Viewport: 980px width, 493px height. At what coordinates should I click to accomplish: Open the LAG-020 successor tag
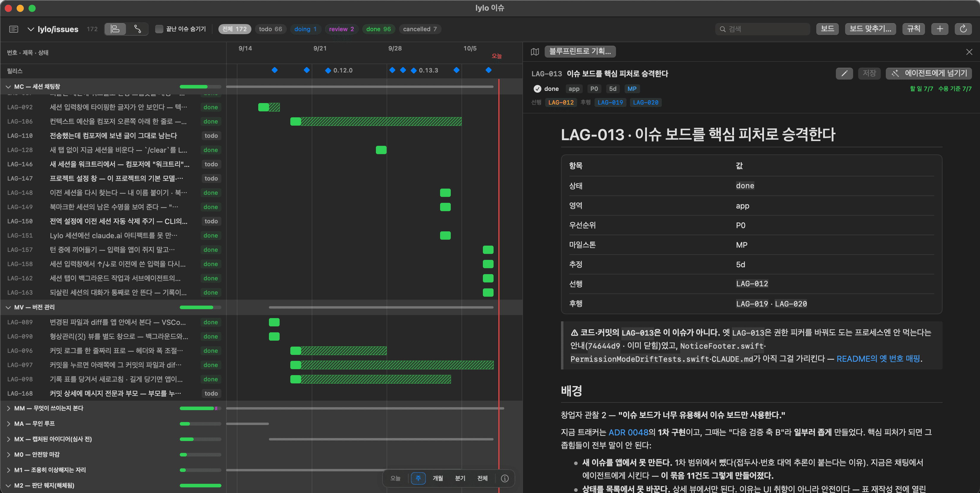646,103
